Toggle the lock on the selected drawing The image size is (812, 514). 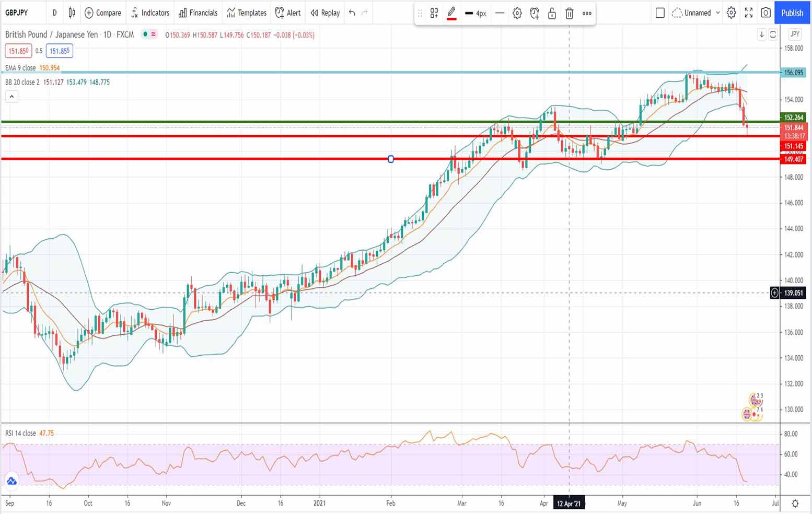[552, 14]
